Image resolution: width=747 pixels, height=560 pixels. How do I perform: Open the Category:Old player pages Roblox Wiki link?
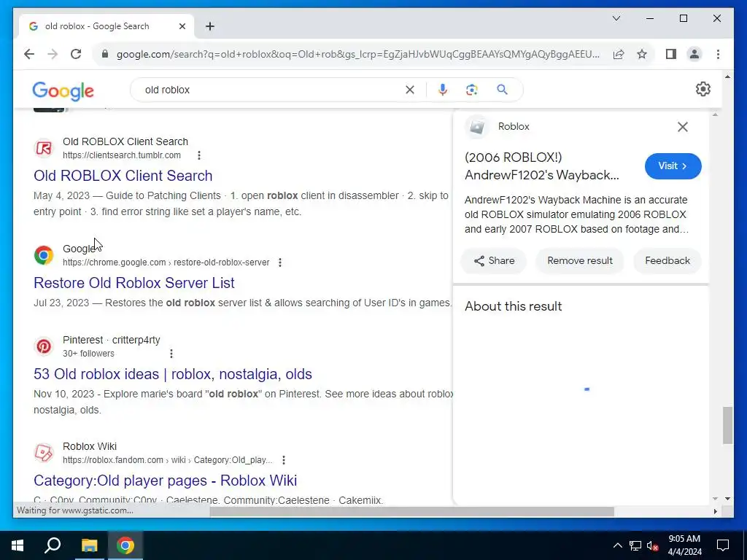[x=165, y=481]
